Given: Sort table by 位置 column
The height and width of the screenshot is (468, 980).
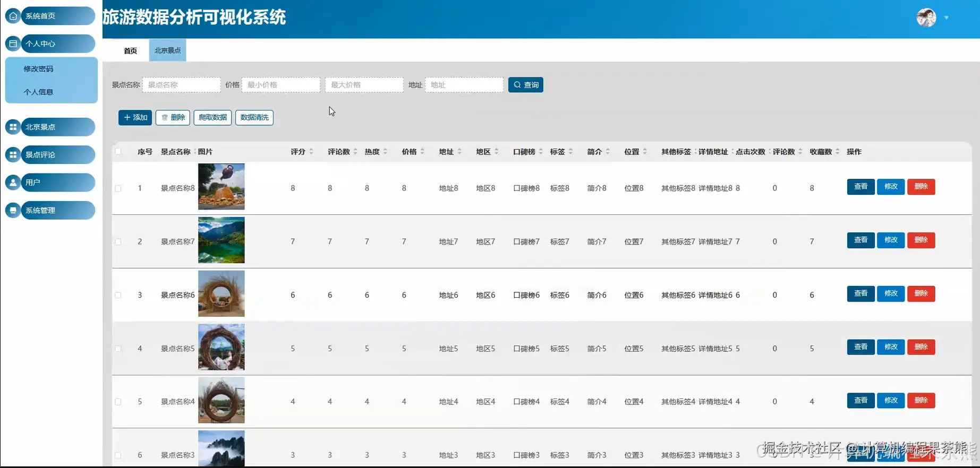Looking at the screenshot, I should tap(645, 152).
